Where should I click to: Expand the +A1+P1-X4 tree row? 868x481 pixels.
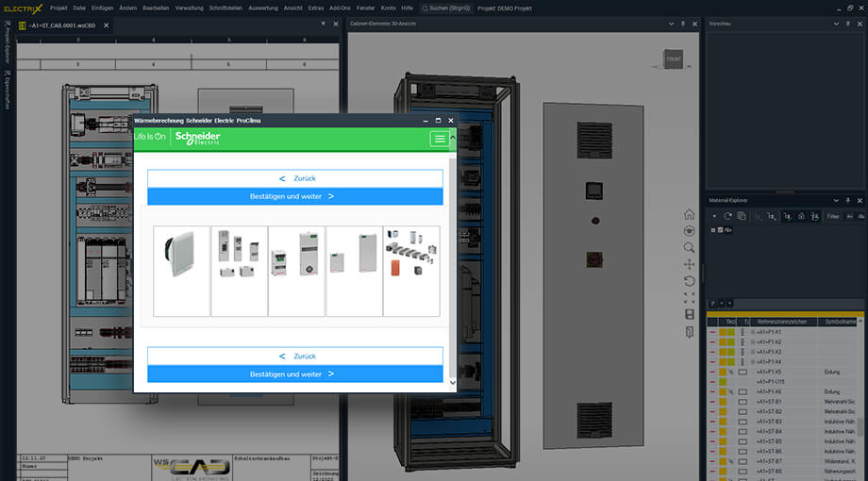(x=753, y=362)
